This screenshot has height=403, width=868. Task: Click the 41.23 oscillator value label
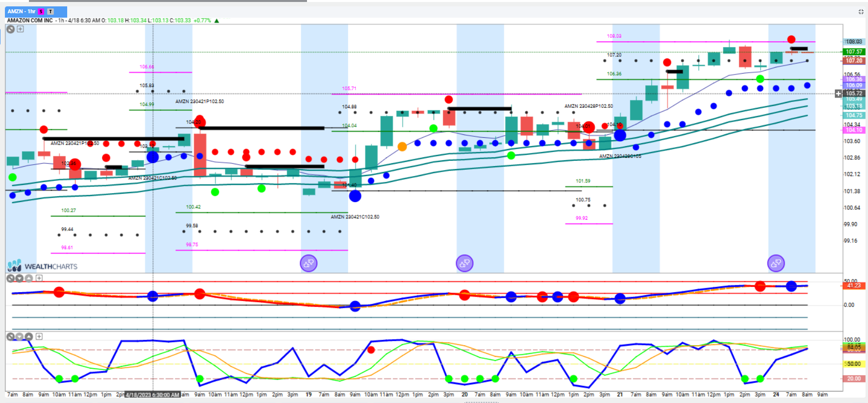[854, 285]
